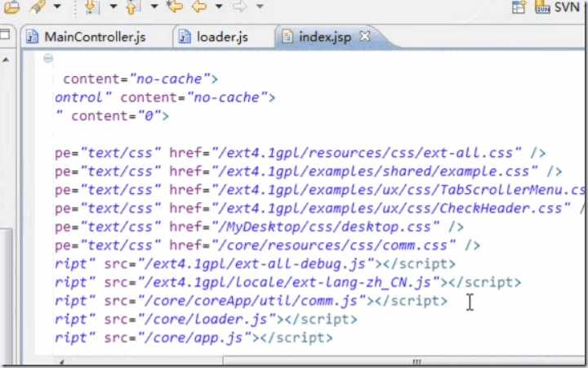Click the comm.css href line
This screenshot has height=368, width=588.
point(268,245)
